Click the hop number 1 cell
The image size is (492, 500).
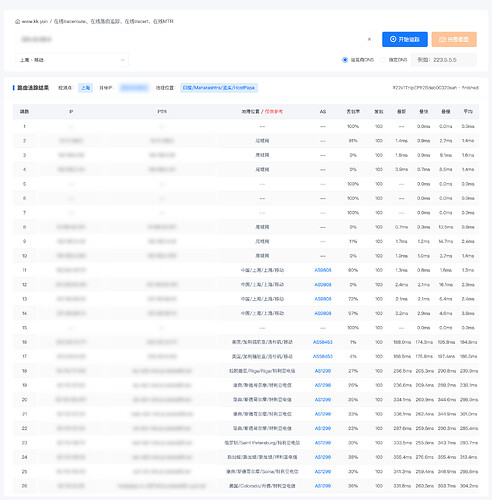tap(24, 126)
